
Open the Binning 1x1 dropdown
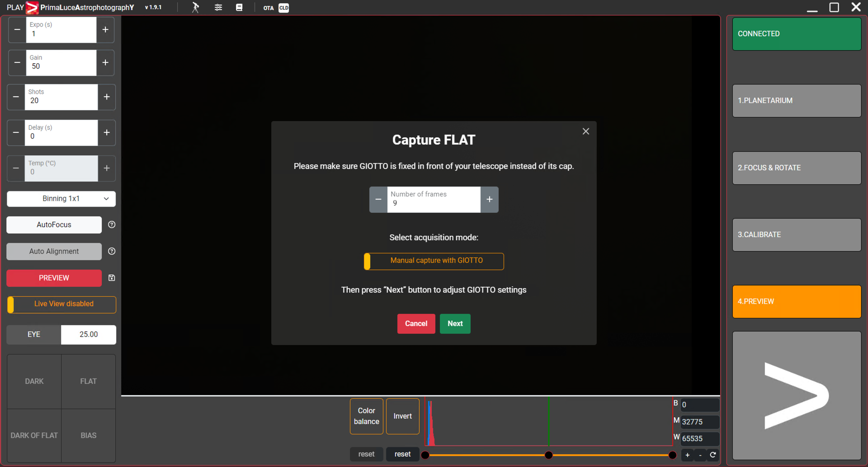tap(61, 199)
